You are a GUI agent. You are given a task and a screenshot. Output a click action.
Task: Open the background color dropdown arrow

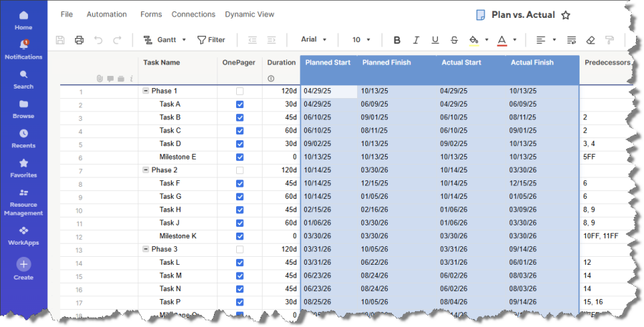click(487, 40)
